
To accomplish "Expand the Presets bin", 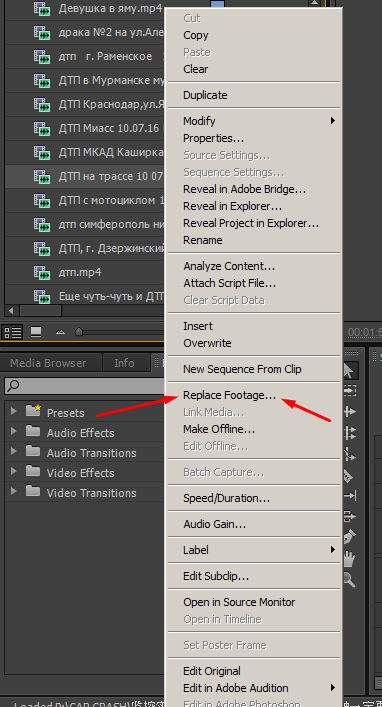I will click(x=14, y=411).
